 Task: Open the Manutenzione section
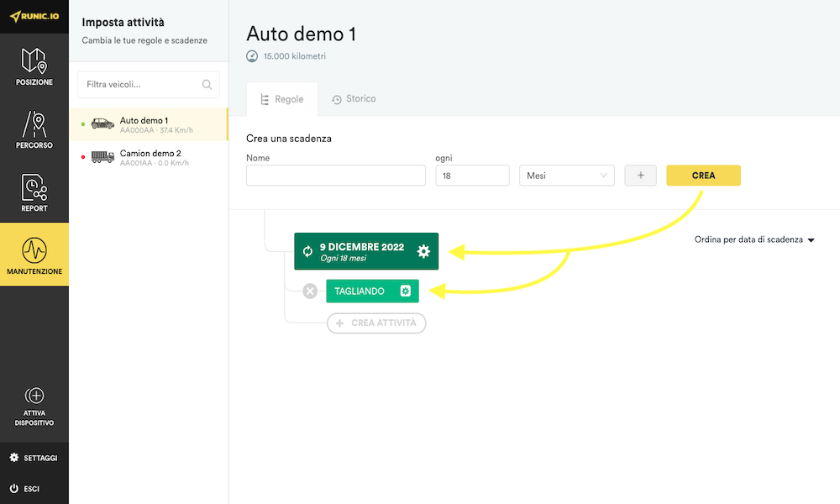pyautogui.click(x=34, y=255)
